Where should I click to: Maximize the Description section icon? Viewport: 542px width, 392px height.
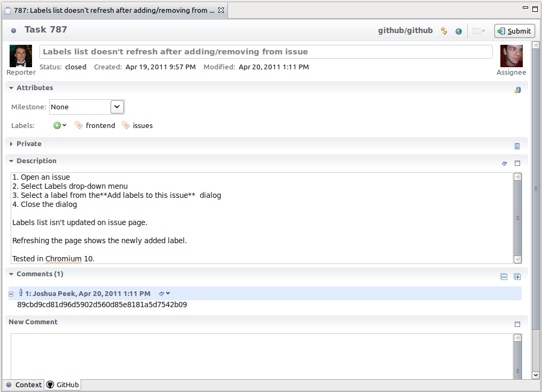click(517, 163)
